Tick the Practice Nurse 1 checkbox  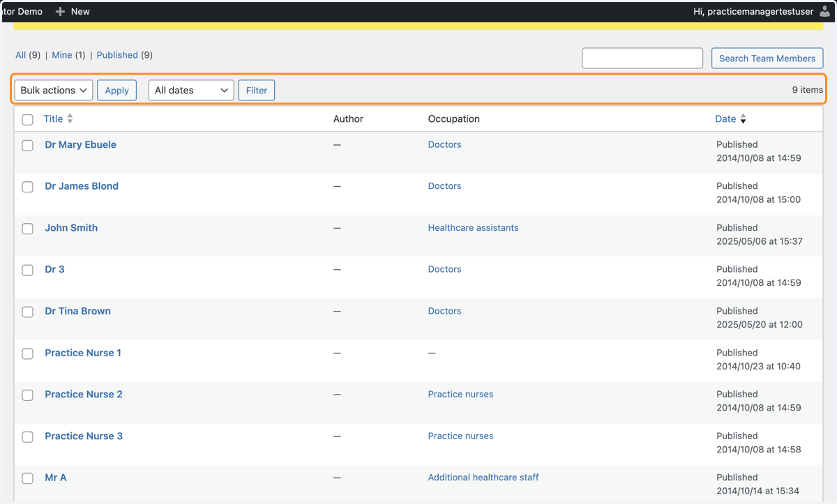point(28,353)
